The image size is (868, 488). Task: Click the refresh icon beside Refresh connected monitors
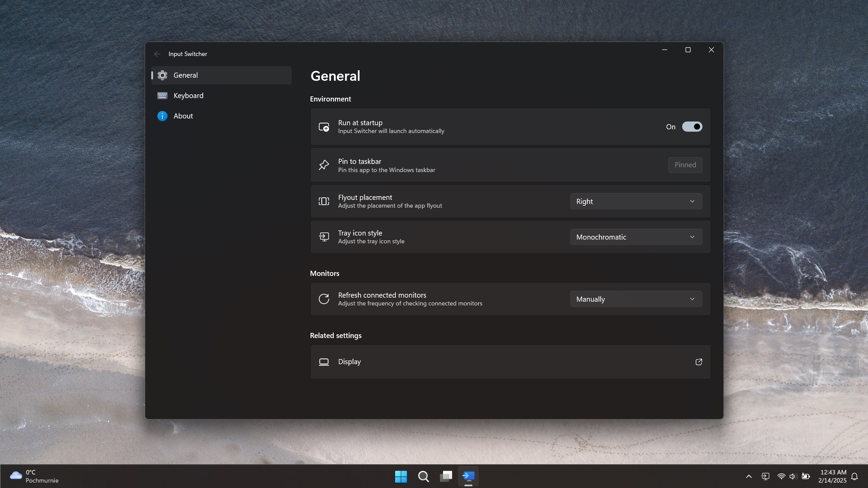click(324, 299)
